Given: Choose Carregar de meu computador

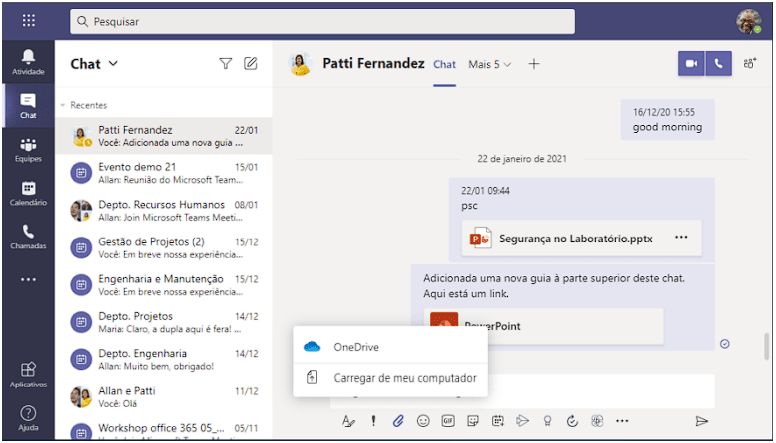Looking at the screenshot, I should pos(390,378).
